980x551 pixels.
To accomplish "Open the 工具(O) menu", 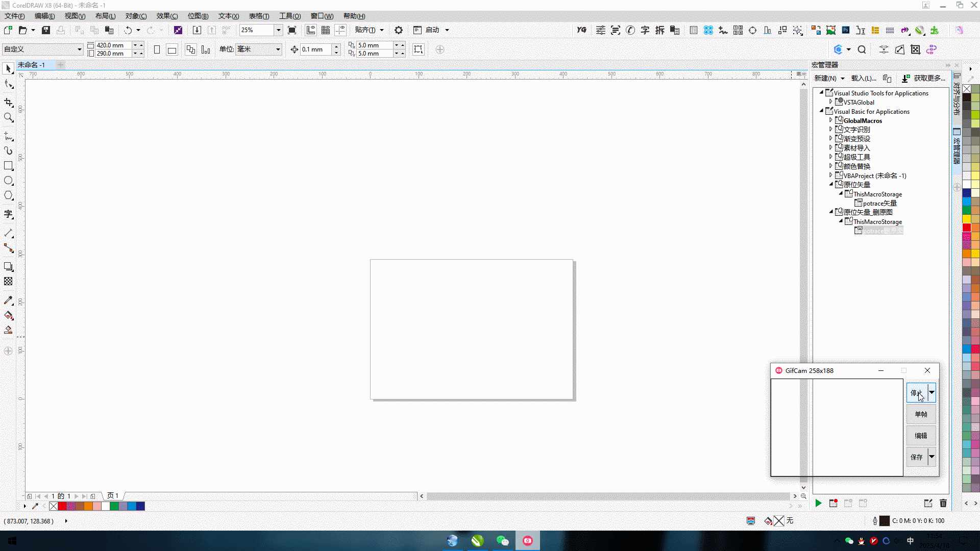I will tap(290, 16).
